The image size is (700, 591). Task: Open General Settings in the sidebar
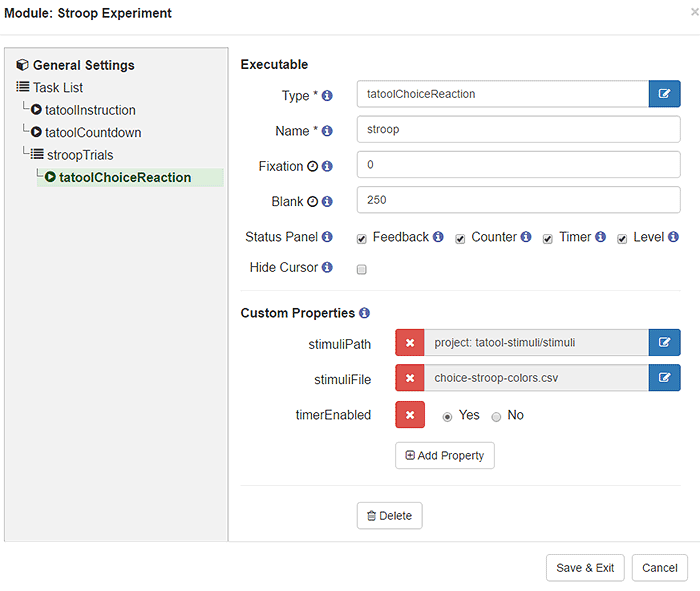click(x=83, y=65)
